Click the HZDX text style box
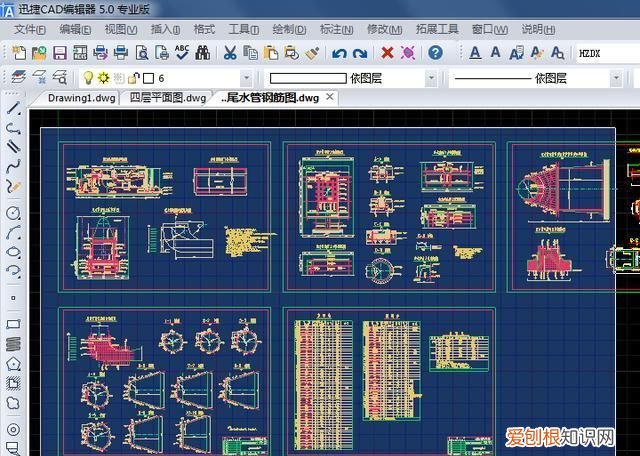This screenshot has width=640, height=456. [608, 53]
